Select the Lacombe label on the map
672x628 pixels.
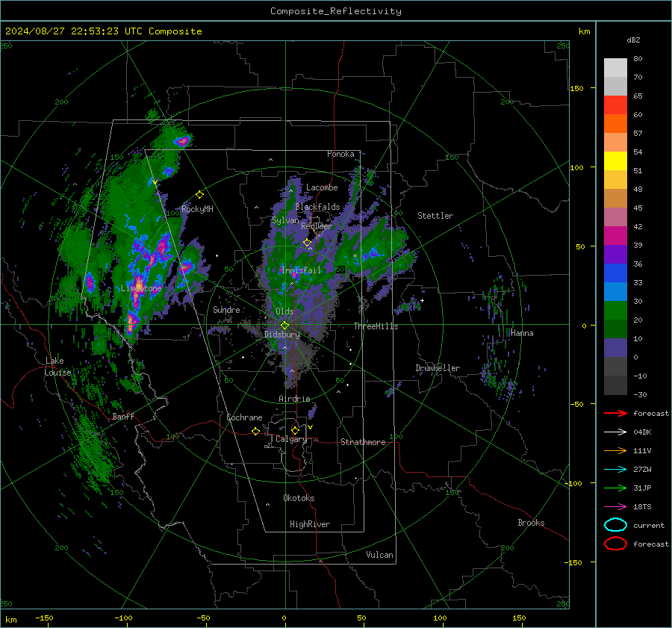[322, 187]
